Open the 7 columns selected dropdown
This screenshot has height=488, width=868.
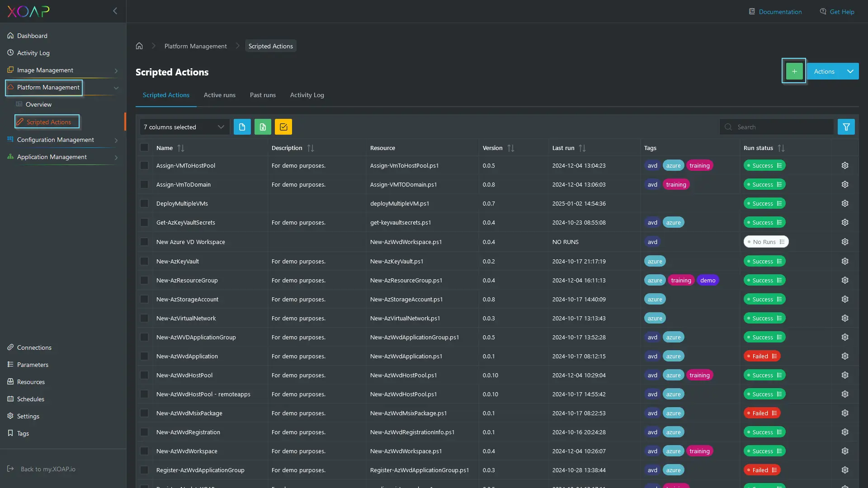point(184,127)
